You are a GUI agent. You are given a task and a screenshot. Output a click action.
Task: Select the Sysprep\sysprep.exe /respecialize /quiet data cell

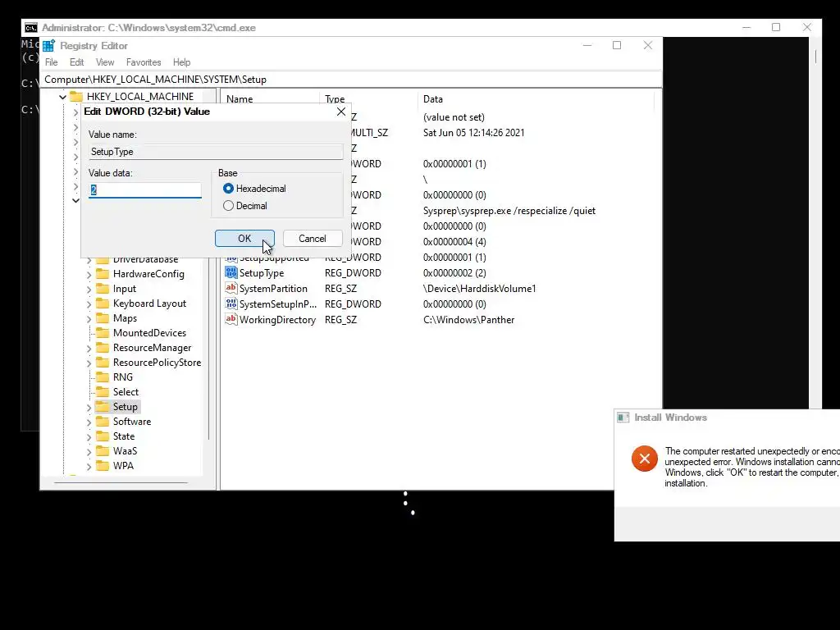(509, 211)
